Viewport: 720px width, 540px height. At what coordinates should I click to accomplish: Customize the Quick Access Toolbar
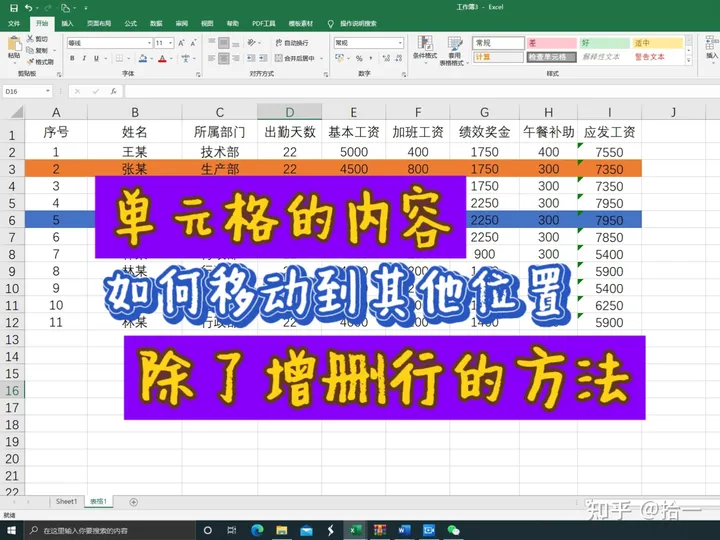[x=85, y=8]
